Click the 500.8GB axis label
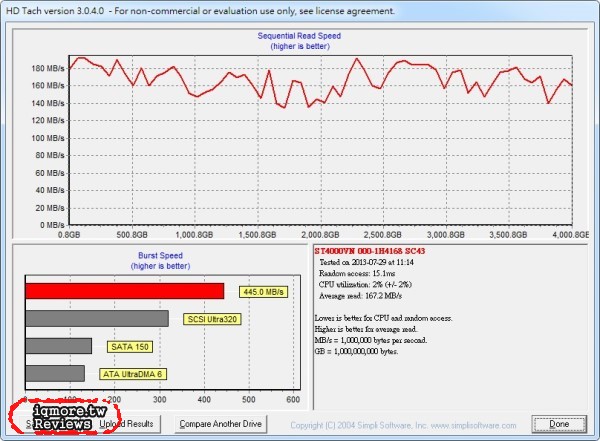The width and height of the screenshot is (600, 441). tap(132, 235)
